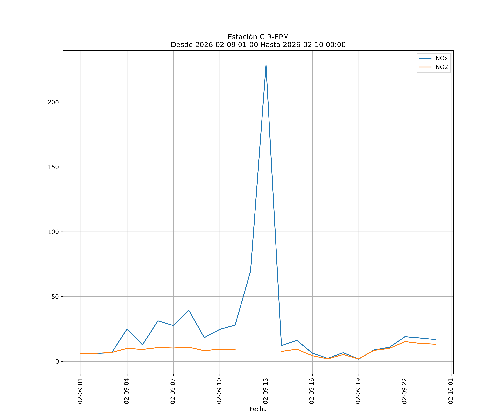Image resolution: width=504 pixels, height=420 pixels.
Task: Click the 0 y-axis tick label
Action: 57,361
